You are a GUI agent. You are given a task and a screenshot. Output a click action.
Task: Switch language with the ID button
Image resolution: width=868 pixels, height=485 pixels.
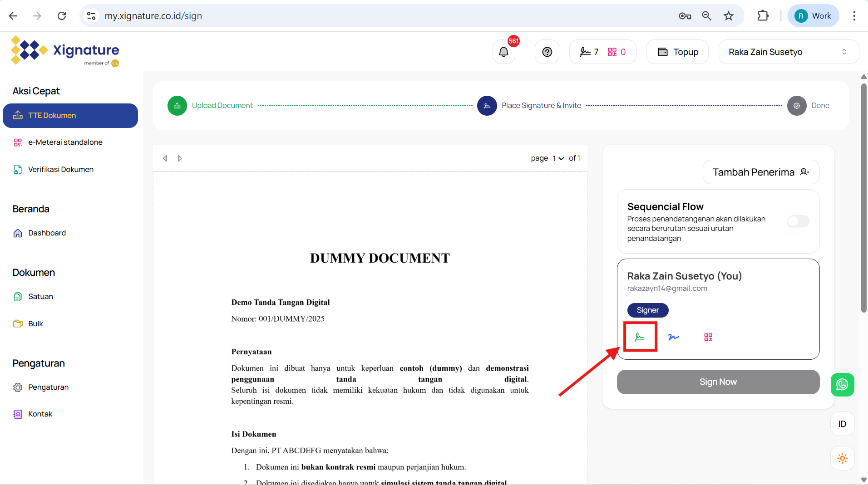point(842,424)
